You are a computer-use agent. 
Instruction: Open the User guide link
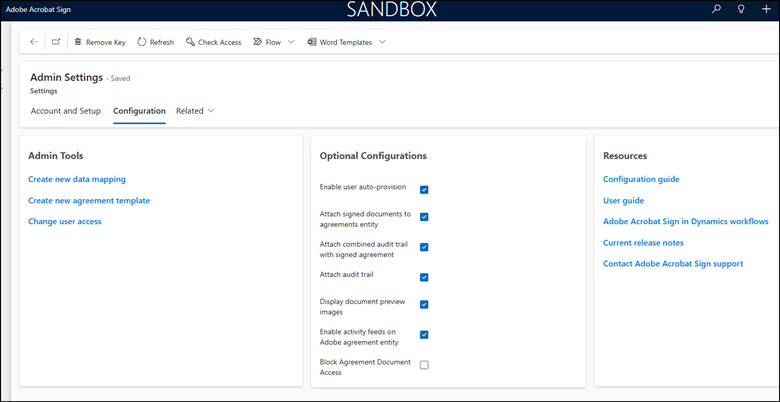click(x=623, y=201)
